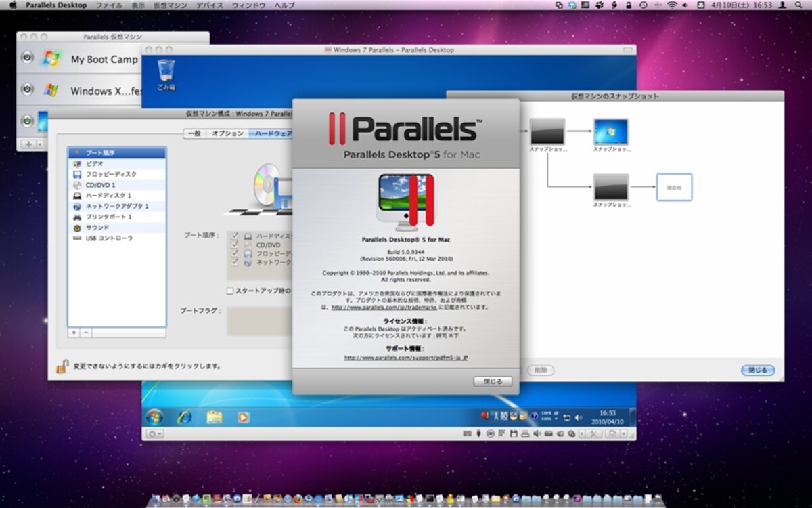Enable the スタートアップ時 checkbox
Screen dimensions: 812x508
point(230,291)
